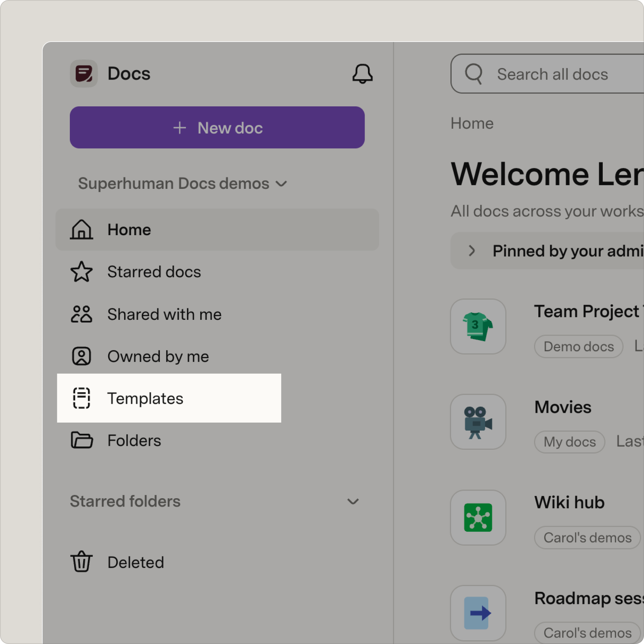Click Carol's demos tag under Wiki hub
This screenshot has width=644, height=644.
(587, 538)
